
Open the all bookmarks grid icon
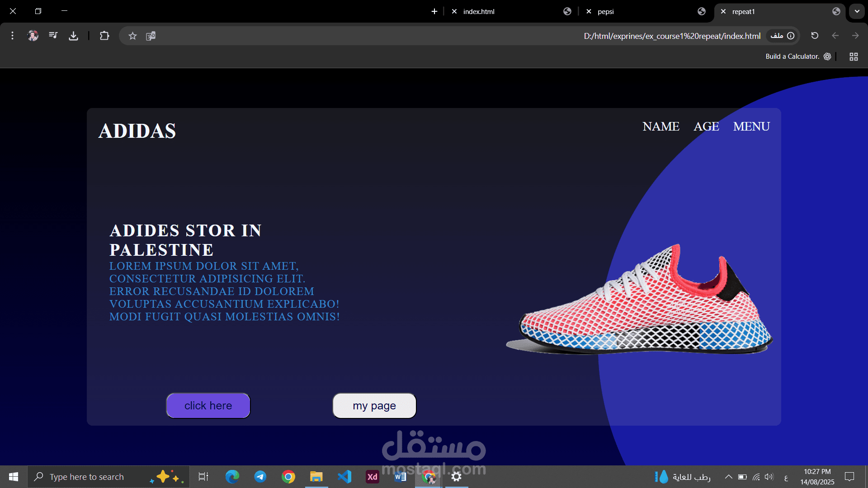coord(854,56)
